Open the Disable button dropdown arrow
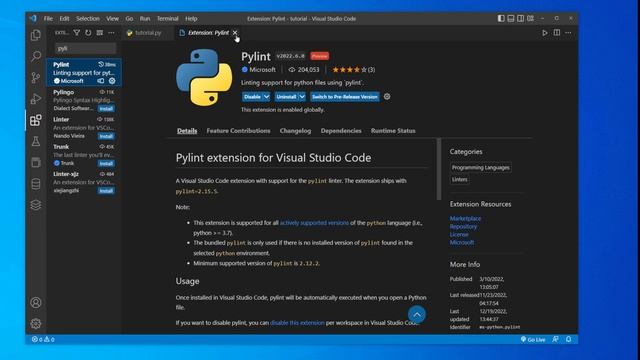The height and width of the screenshot is (360, 640). click(x=267, y=97)
